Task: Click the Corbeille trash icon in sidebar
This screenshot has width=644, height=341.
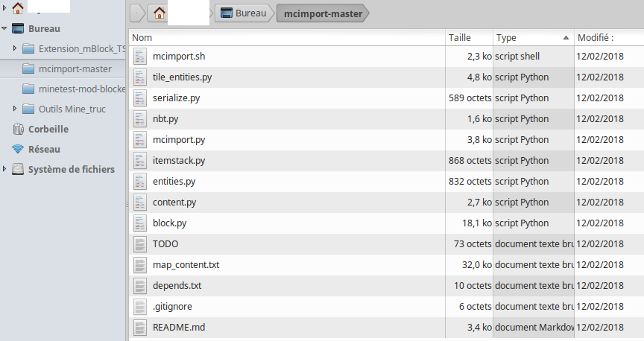Action: [x=18, y=130]
